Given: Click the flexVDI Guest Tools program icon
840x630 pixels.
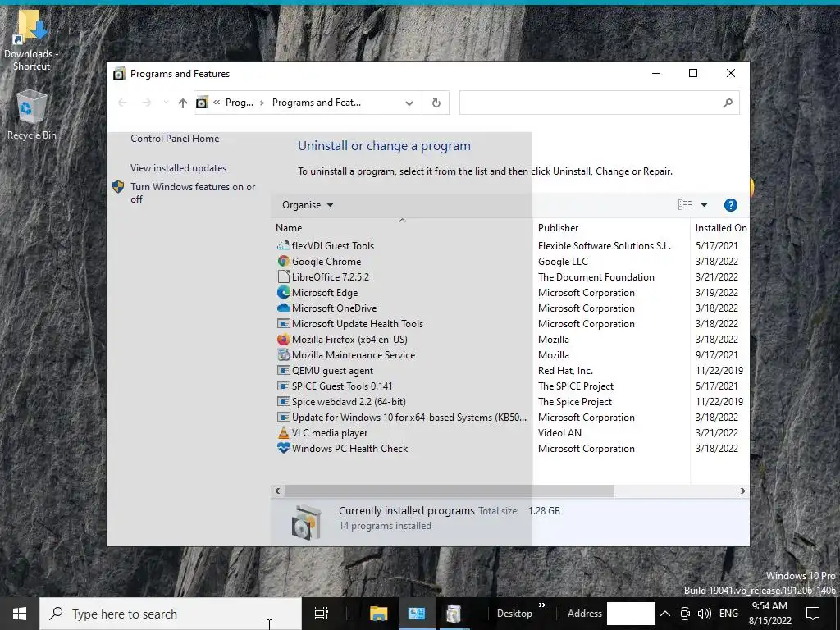Looking at the screenshot, I should click(x=283, y=246).
